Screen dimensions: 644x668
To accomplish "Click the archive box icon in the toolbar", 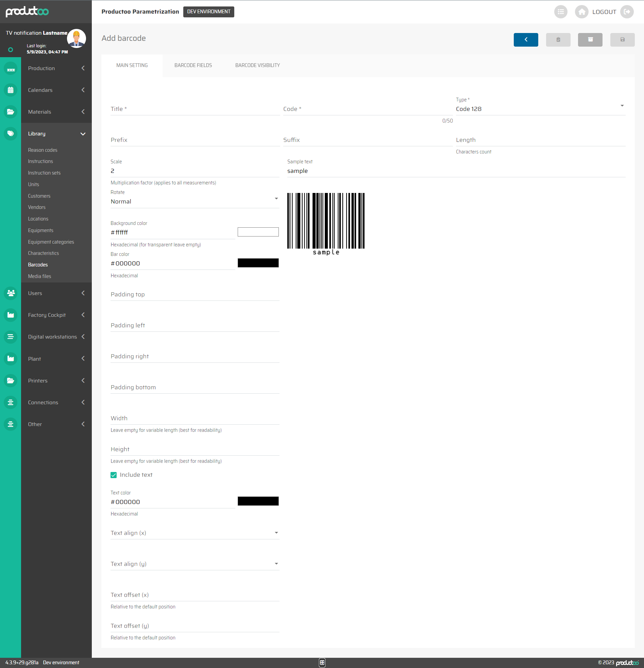I will (x=590, y=39).
